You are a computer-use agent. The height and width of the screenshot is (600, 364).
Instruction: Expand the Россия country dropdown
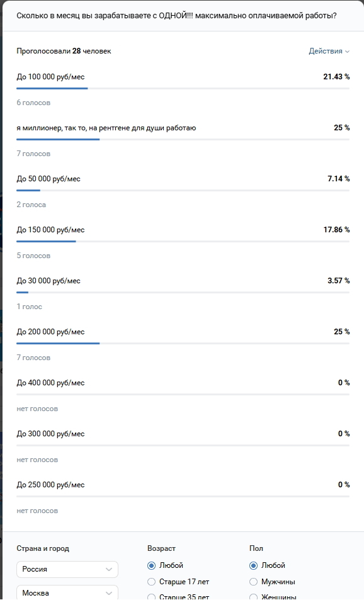67,569
